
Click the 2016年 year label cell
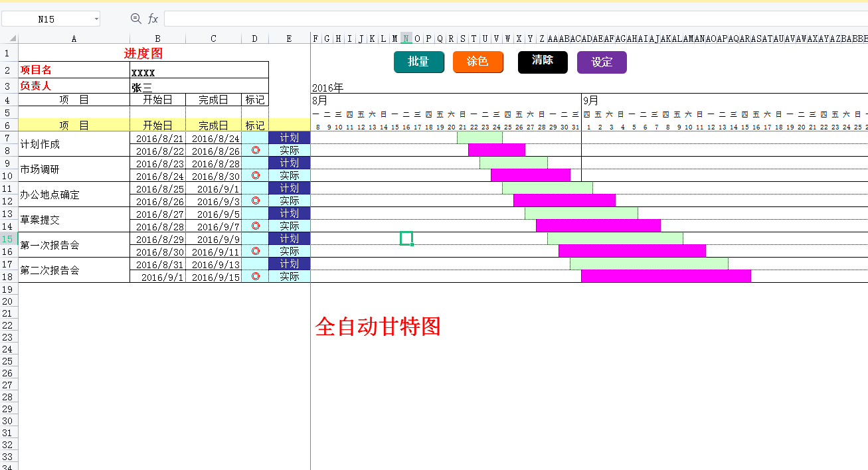pos(328,88)
